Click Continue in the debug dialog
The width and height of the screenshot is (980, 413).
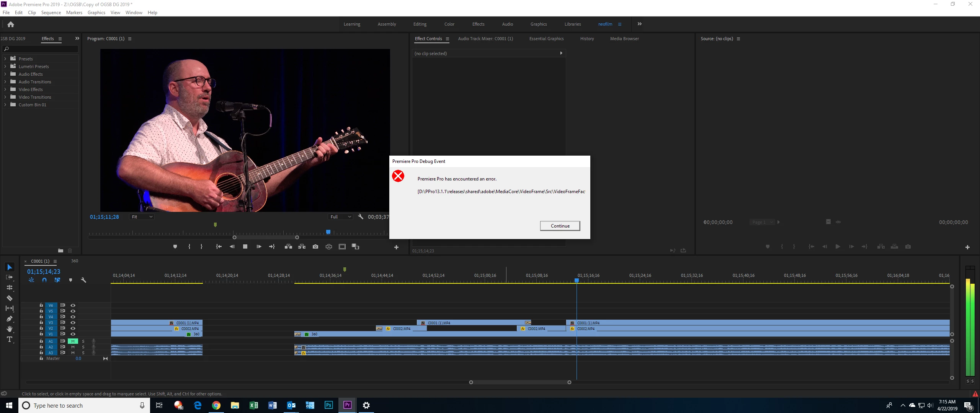(x=560, y=226)
